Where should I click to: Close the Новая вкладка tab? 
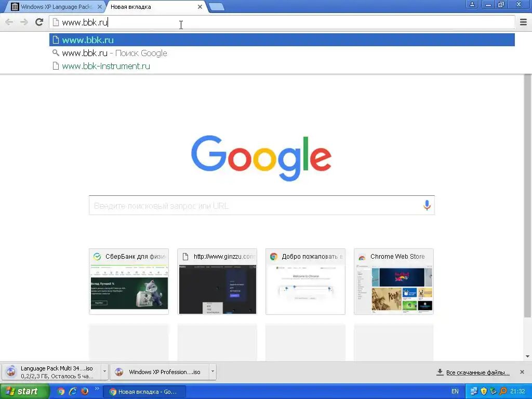[200, 6]
